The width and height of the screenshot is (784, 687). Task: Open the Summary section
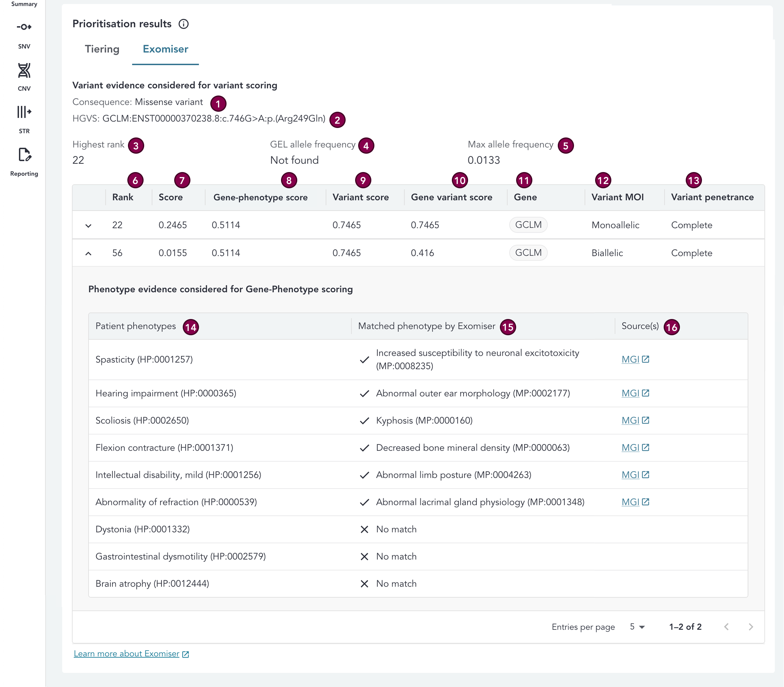(x=24, y=4)
